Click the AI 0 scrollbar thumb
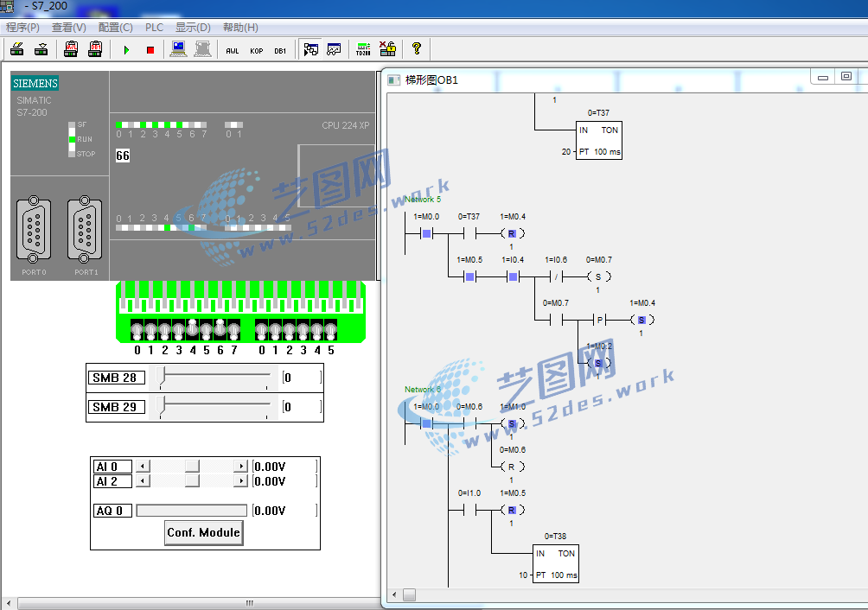 coord(192,467)
